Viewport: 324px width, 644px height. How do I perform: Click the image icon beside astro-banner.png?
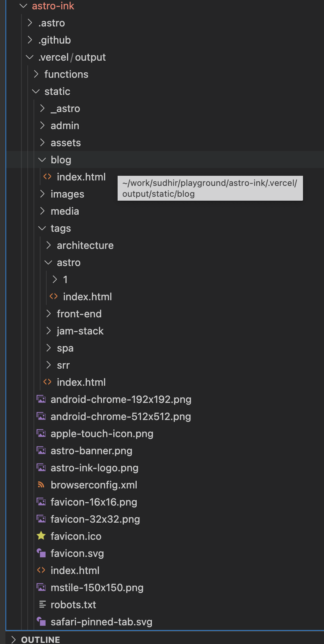point(41,450)
